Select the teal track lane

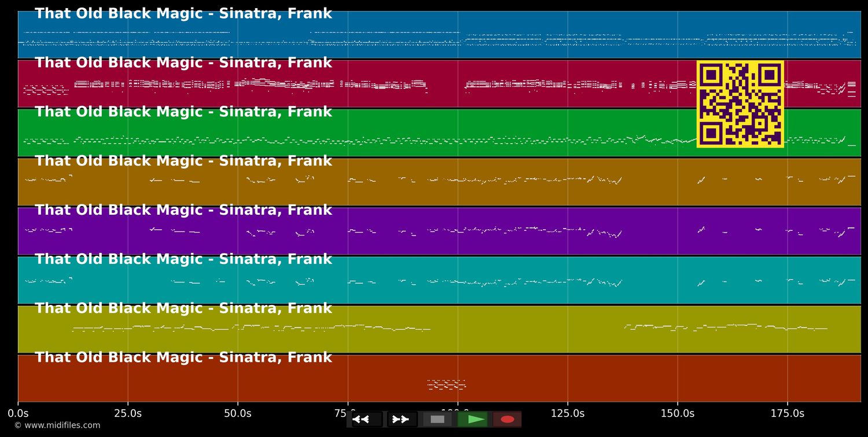tap(439, 280)
